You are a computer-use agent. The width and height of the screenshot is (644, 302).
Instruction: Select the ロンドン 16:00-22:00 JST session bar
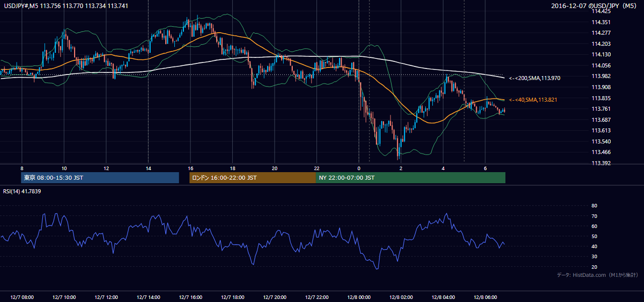click(252, 178)
